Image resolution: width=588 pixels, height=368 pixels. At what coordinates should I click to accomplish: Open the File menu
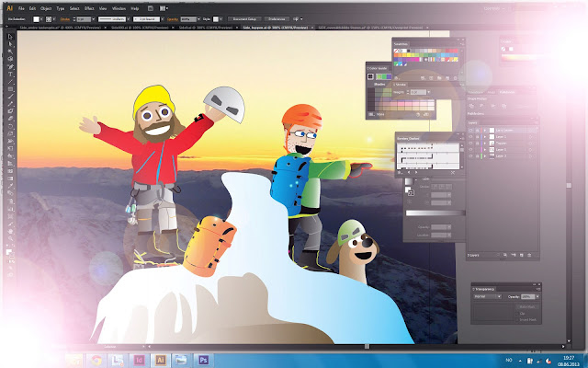pyautogui.click(x=21, y=8)
